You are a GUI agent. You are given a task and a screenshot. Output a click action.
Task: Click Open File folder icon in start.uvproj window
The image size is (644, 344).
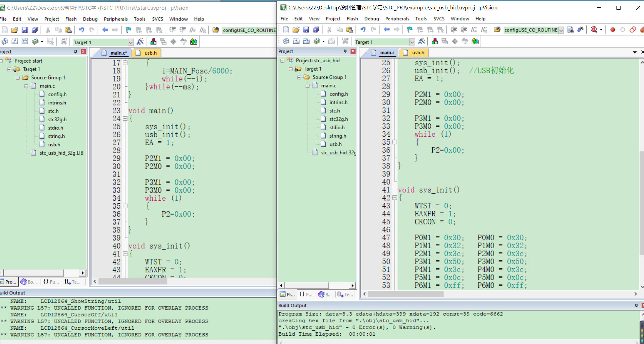click(x=14, y=30)
